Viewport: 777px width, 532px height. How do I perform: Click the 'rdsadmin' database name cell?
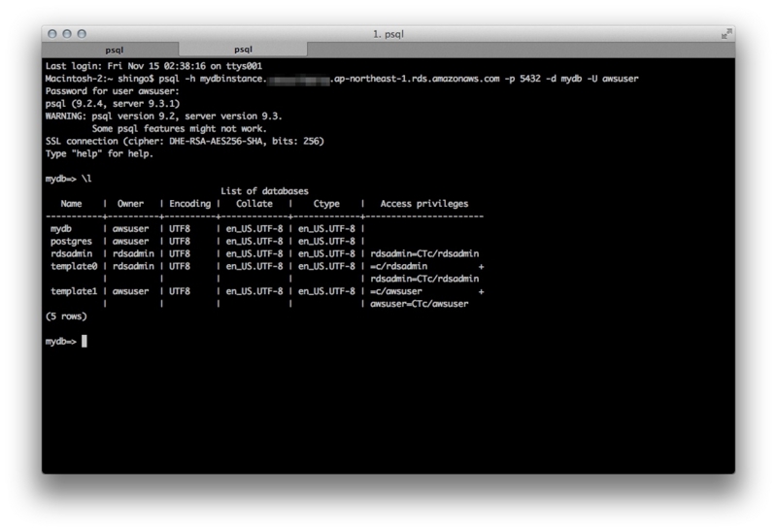pos(71,253)
